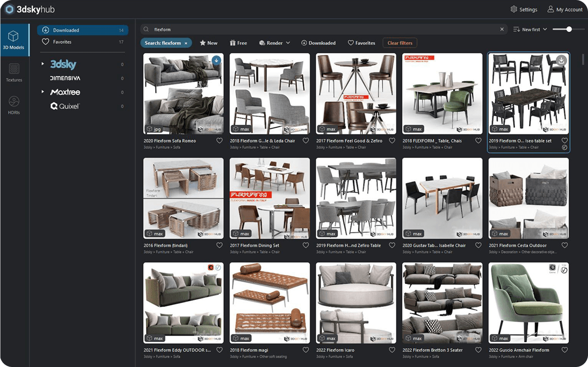588x367 pixels.
Task: Open the HDRIs section
Action: 14,105
